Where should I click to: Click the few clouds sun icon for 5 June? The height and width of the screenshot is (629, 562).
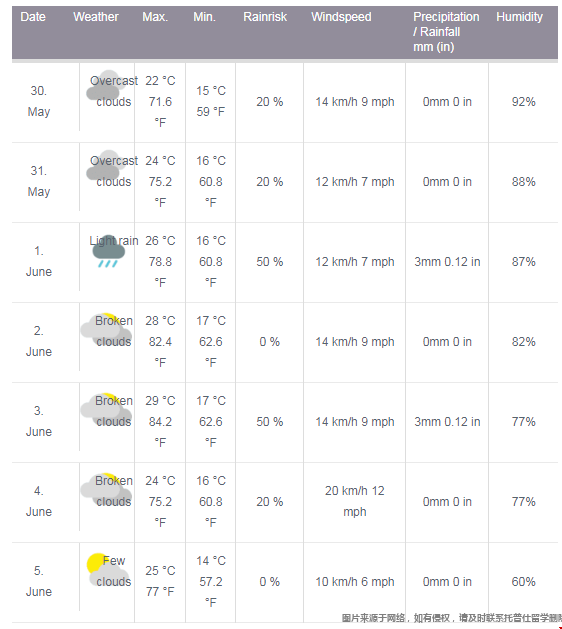108,570
